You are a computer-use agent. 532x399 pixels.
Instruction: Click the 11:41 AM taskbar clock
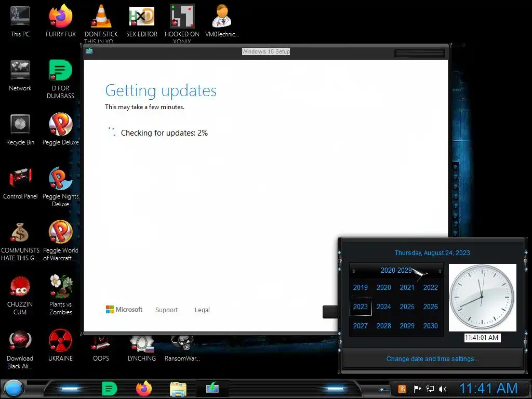click(488, 388)
